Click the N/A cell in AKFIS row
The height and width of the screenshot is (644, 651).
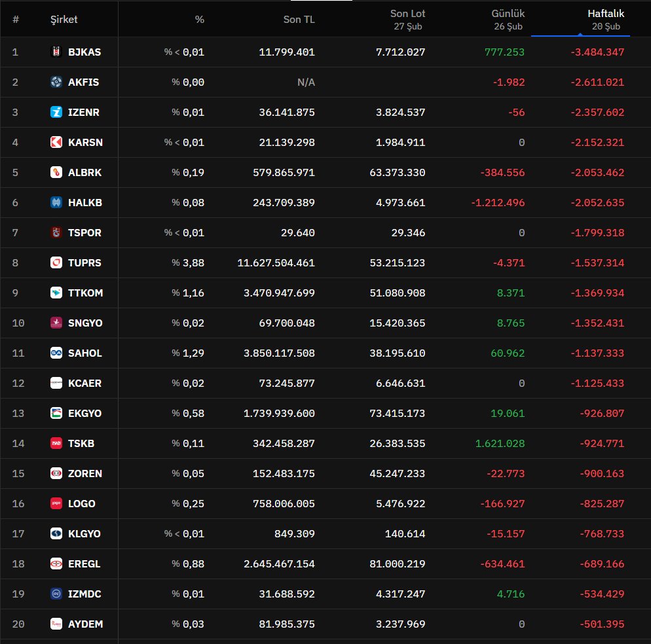pyautogui.click(x=306, y=82)
